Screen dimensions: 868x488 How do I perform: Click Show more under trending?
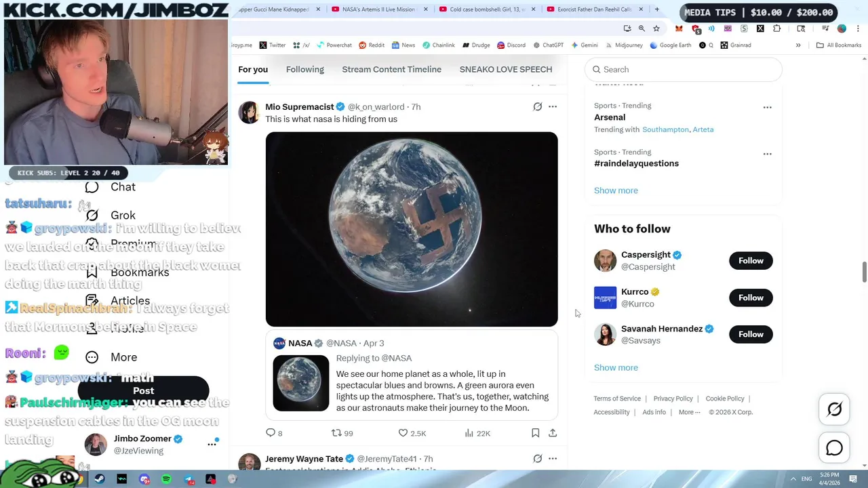point(616,190)
